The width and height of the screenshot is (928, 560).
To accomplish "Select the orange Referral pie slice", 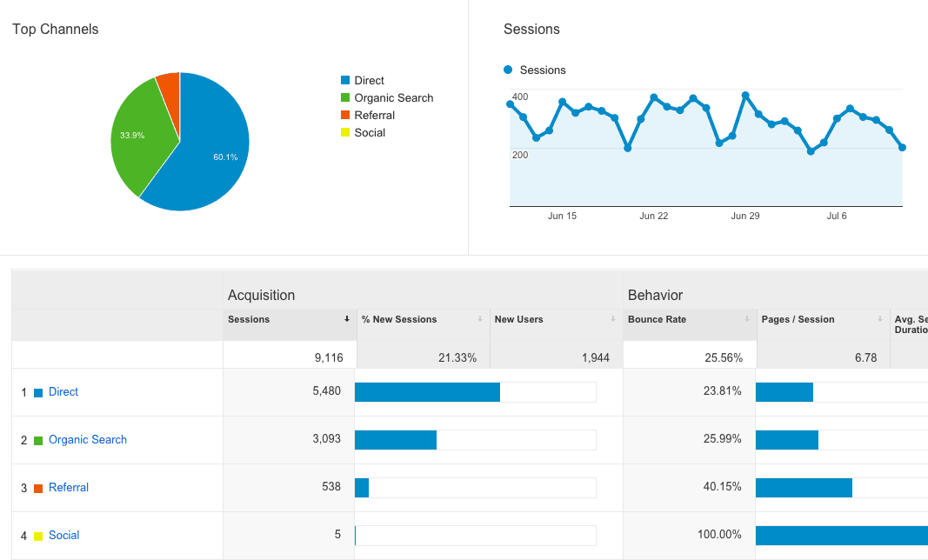I will tap(169, 86).
